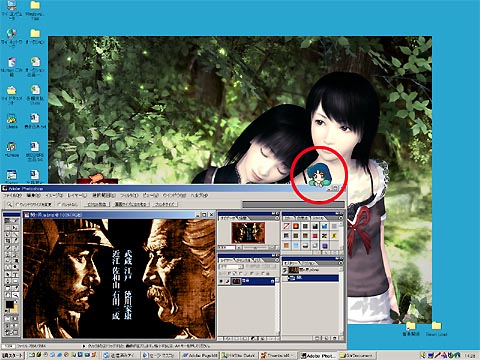Image resolution: width=480 pixels, height=360 pixels.
Task: Select the Hand tool in toolbox
Action: pyautogui.click(x=7, y=295)
